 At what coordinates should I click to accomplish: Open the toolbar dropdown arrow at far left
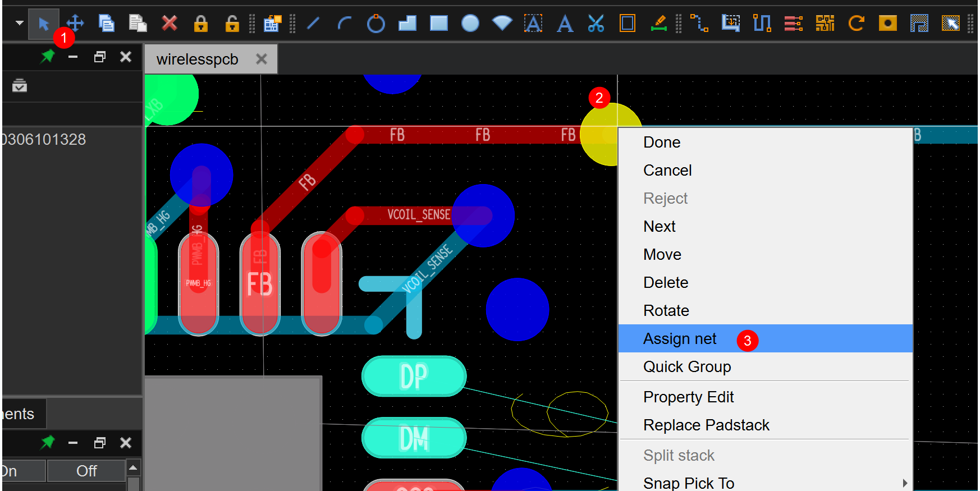pos(20,24)
